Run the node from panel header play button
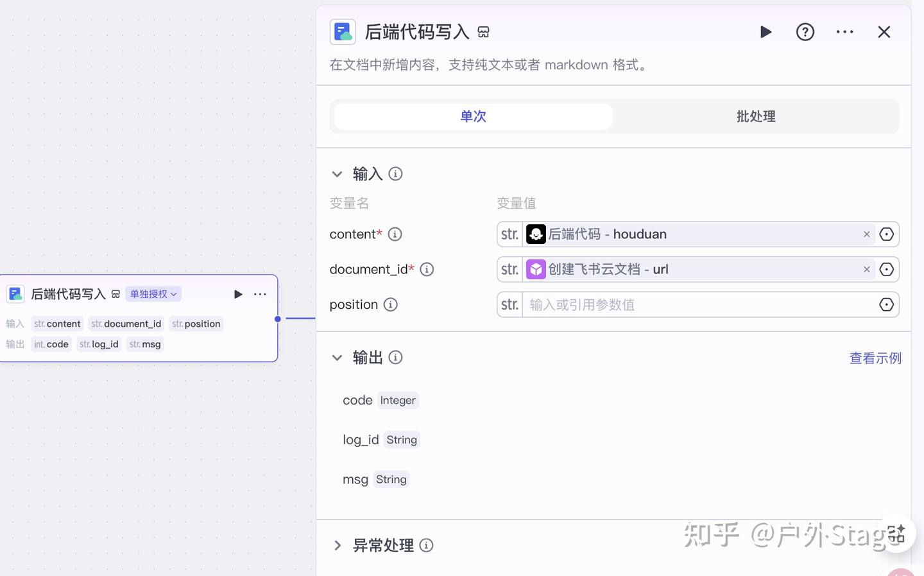This screenshot has width=924, height=576. pyautogui.click(x=766, y=32)
